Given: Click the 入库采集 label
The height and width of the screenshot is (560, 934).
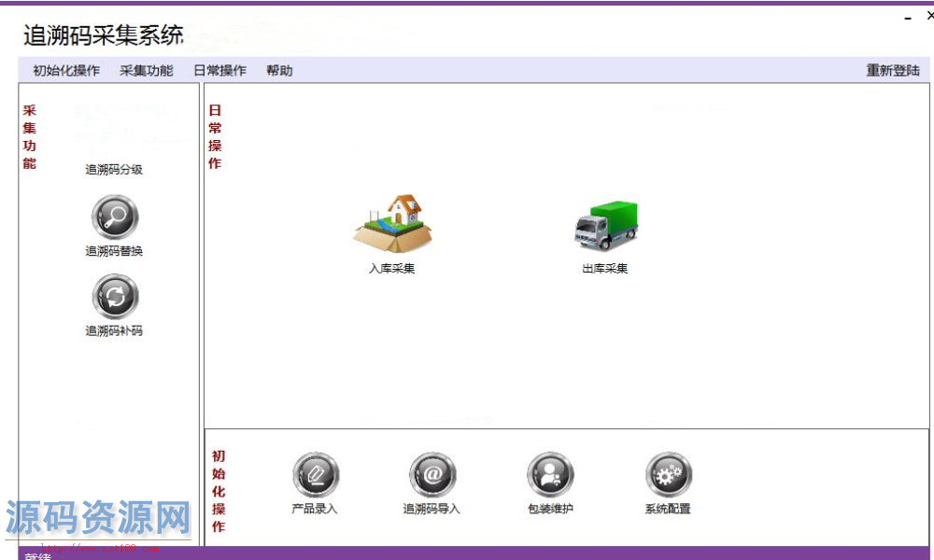Looking at the screenshot, I should click(x=392, y=269).
